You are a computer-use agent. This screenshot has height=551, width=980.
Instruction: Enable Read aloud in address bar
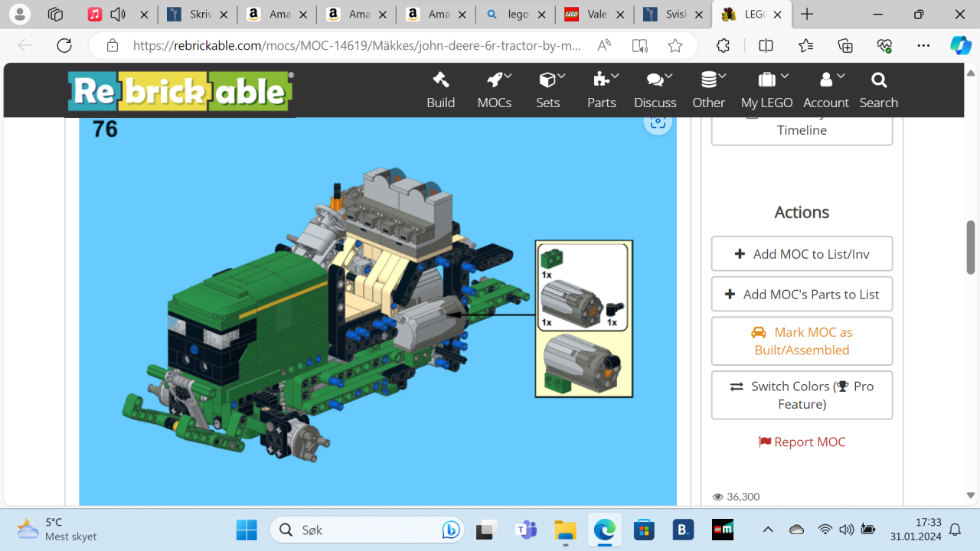point(604,46)
